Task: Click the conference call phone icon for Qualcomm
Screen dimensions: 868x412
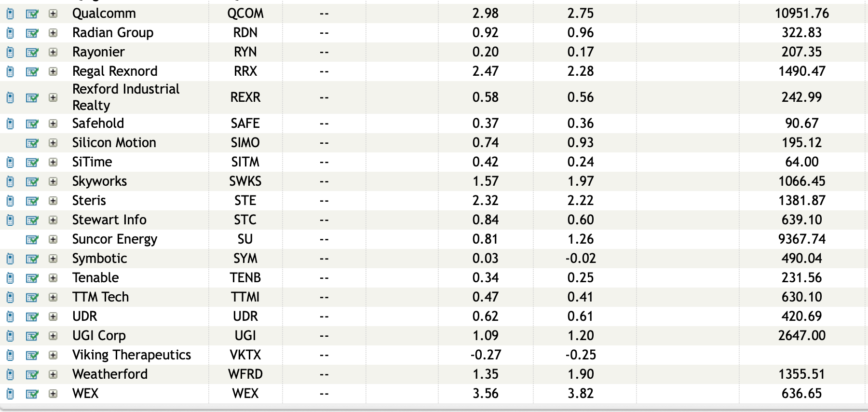Action: pos(10,14)
